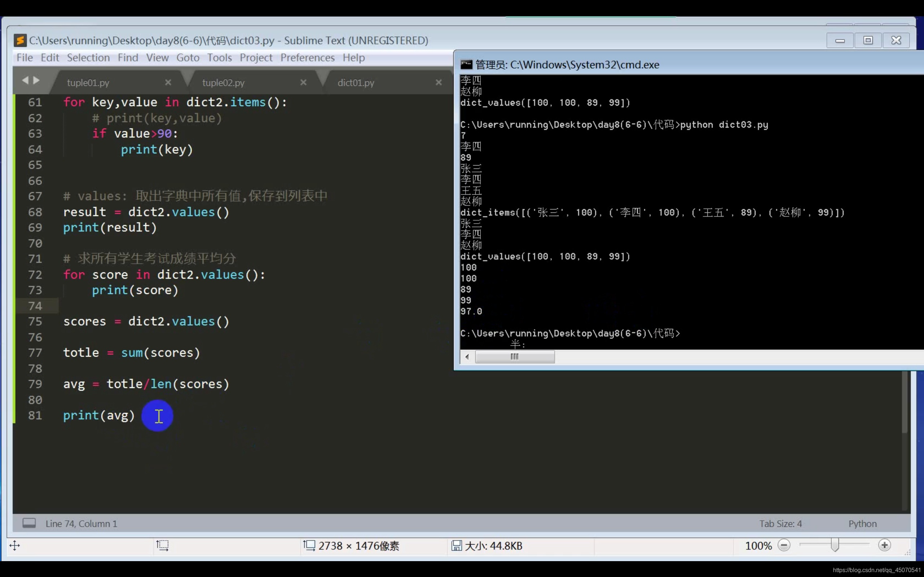Click the zoom in plus button
924x577 pixels.
(x=884, y=545)
